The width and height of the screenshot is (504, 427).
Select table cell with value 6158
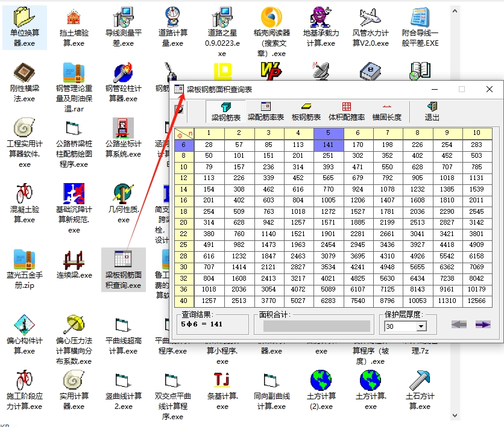(477, 256)
